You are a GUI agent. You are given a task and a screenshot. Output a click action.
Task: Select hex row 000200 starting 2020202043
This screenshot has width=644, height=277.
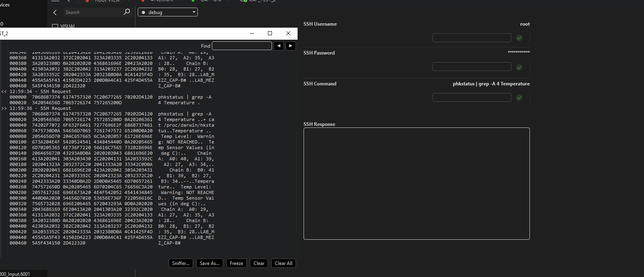(112, 170)
